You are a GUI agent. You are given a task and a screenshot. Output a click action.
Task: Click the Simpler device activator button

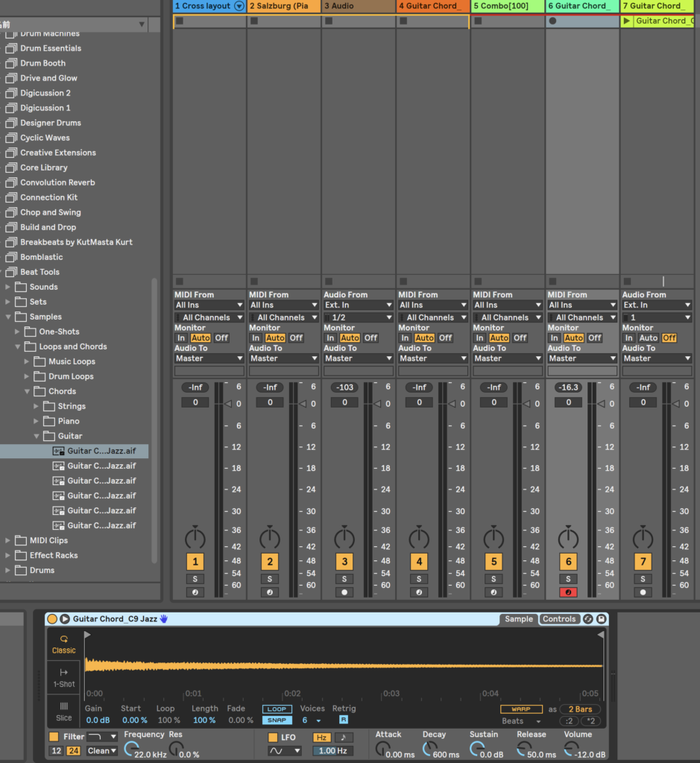point(52,619)
